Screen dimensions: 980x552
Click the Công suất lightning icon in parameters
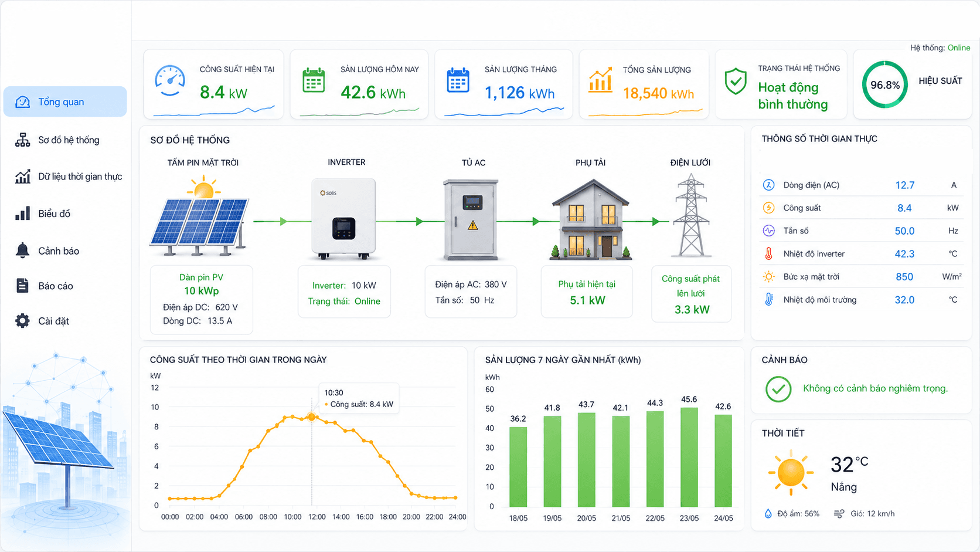coord(768,208)
